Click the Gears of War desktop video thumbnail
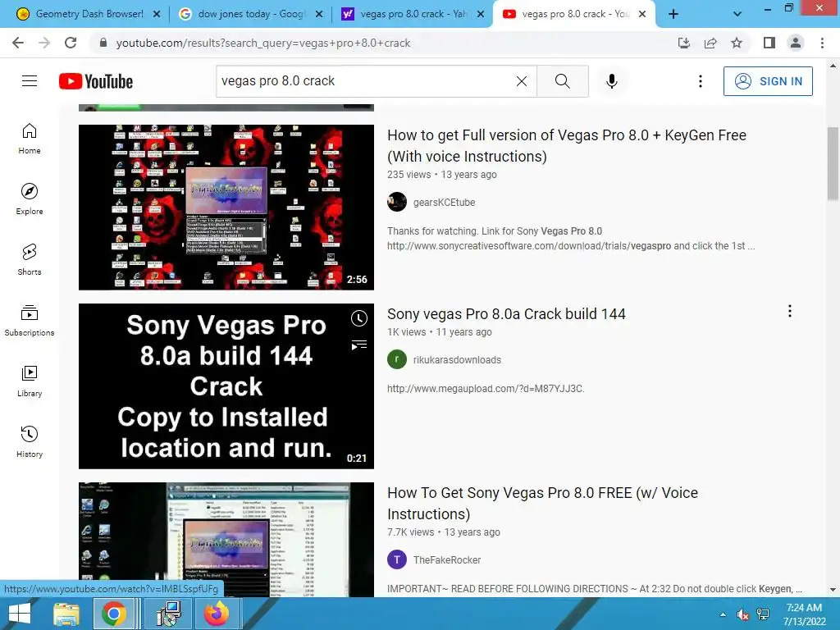Viewport: 840px width, 630px height. tap(226, 208)
